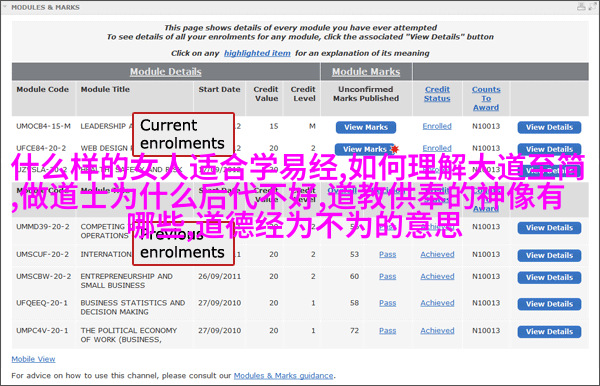The width and height of the screenshot is (600, 386).
Task: View Details for UFCE84-20-2
Action: (549, 149)
